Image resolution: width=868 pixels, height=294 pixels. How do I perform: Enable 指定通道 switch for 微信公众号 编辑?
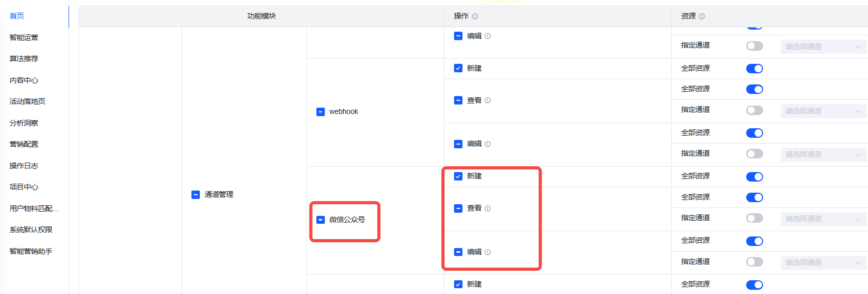click(x=755, y=262)
